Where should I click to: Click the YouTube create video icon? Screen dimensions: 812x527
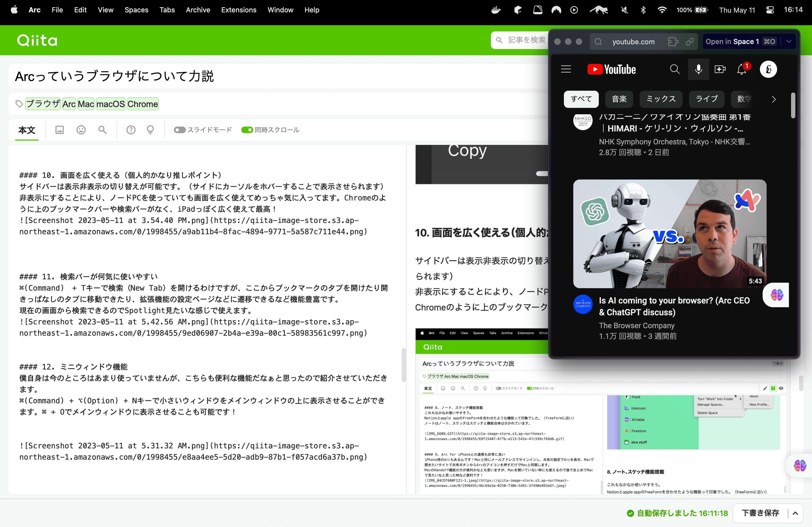pos(720,69)
